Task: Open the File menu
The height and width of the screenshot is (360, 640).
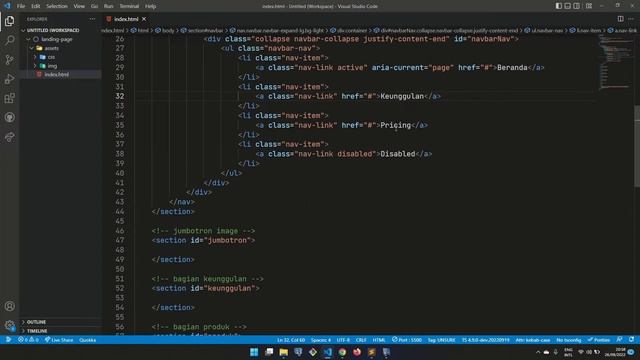Action: tap(21, 6)
